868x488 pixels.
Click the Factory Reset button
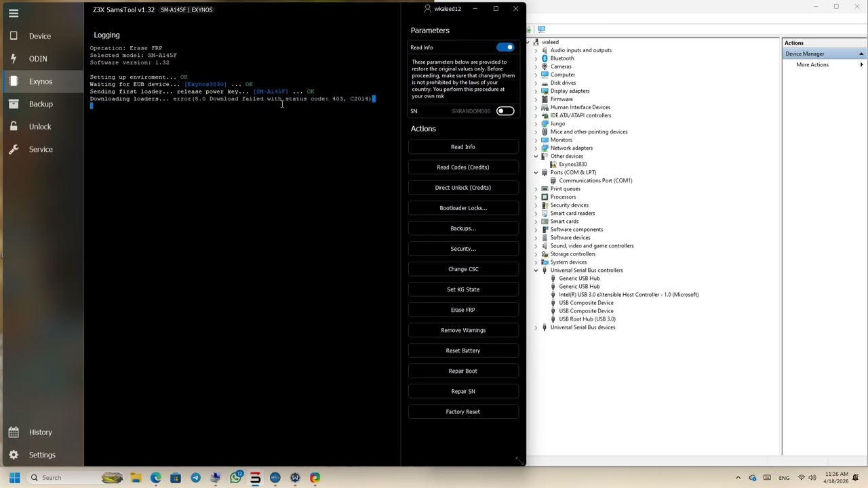click(463, 411)
